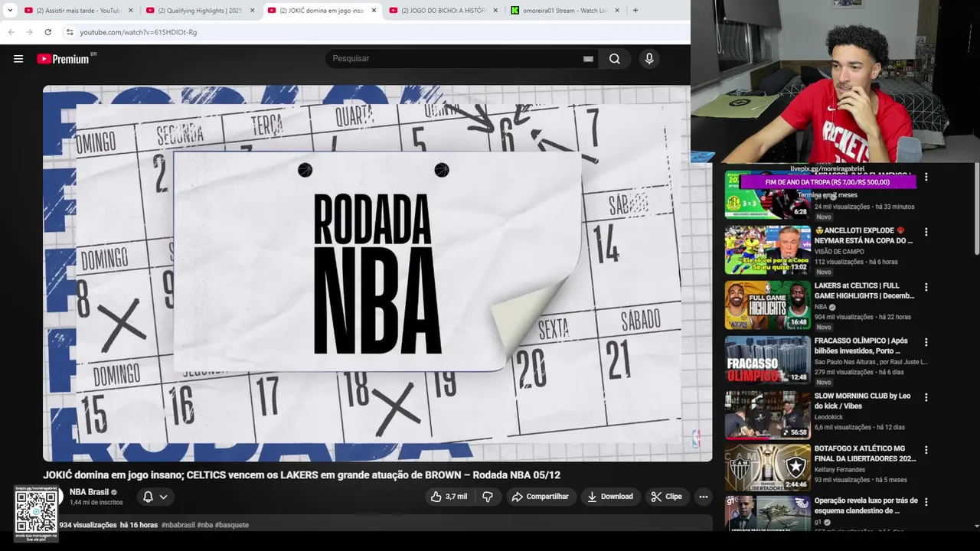
Task: Go back in browser history
Action: 11,32
